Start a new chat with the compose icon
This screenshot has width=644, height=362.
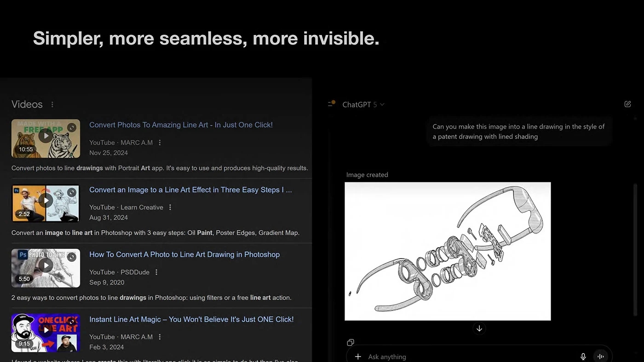627,104
